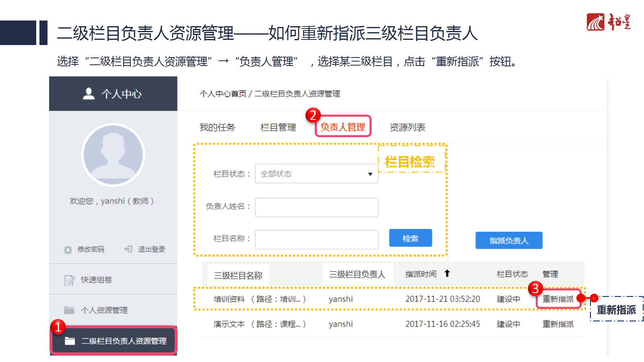Click yanshi in the 培训资料 row
644x362 pixels.
click(341, 299)
